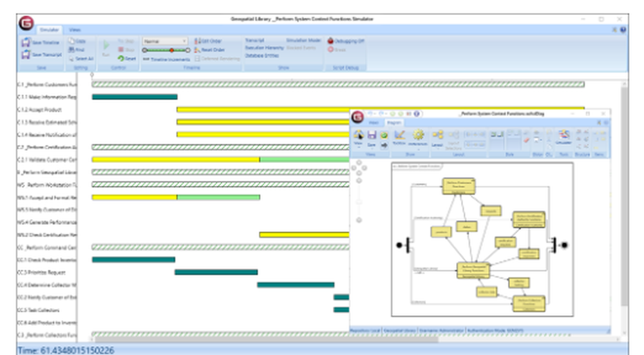Toggle Debugging Off button
Screen dimensions: 644x355
[x=346, y=41]
